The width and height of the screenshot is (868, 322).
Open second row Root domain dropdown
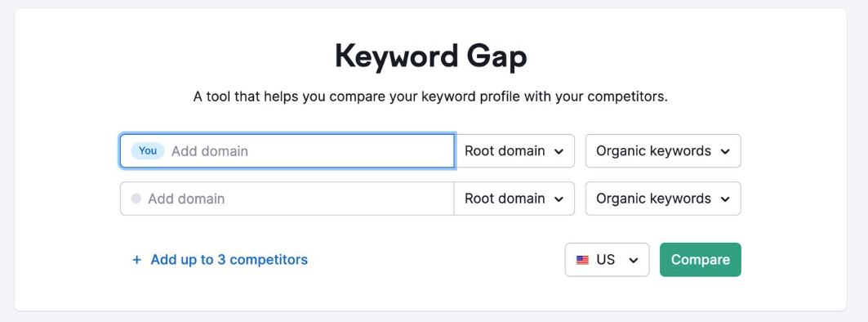514,199
